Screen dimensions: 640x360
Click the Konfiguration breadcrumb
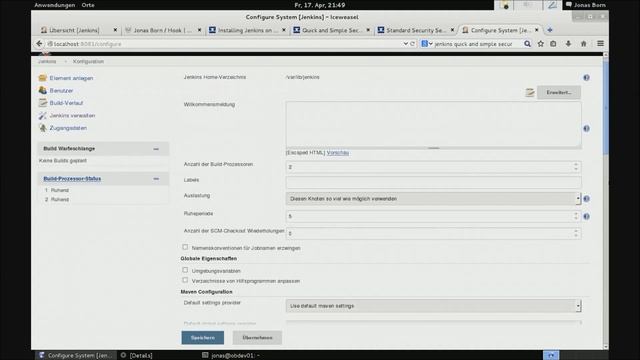(88, 61)
